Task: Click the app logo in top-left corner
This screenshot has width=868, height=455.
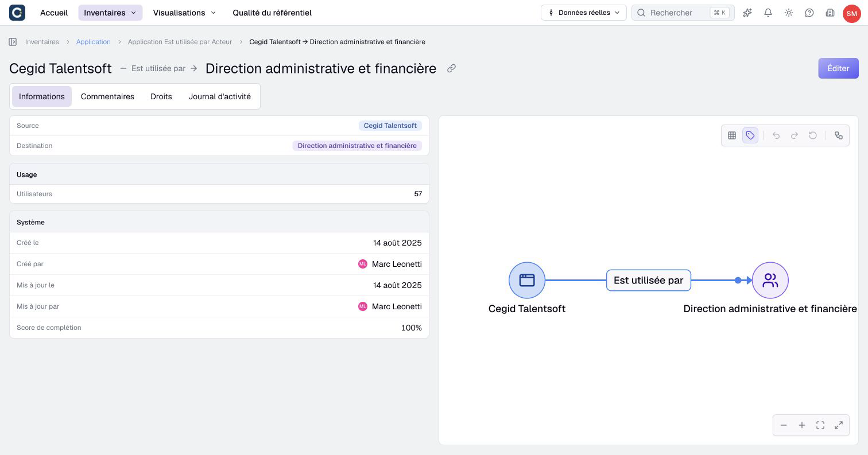Action: [17, 13]
